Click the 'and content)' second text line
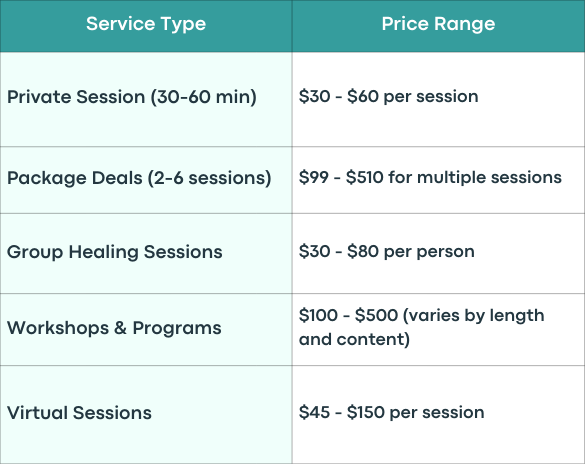The height and width of the screenshot is (464, 585). click(354, 339)
